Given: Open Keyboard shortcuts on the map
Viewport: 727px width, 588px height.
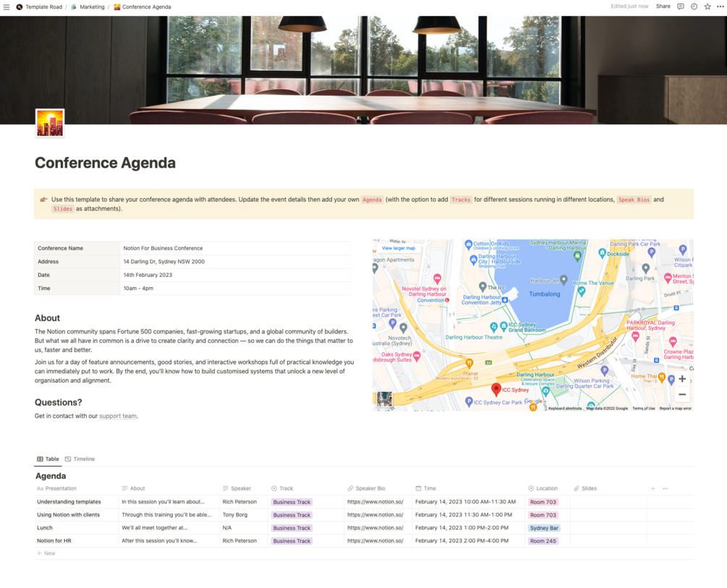Looking at the screenshot, I should point(565,409).
